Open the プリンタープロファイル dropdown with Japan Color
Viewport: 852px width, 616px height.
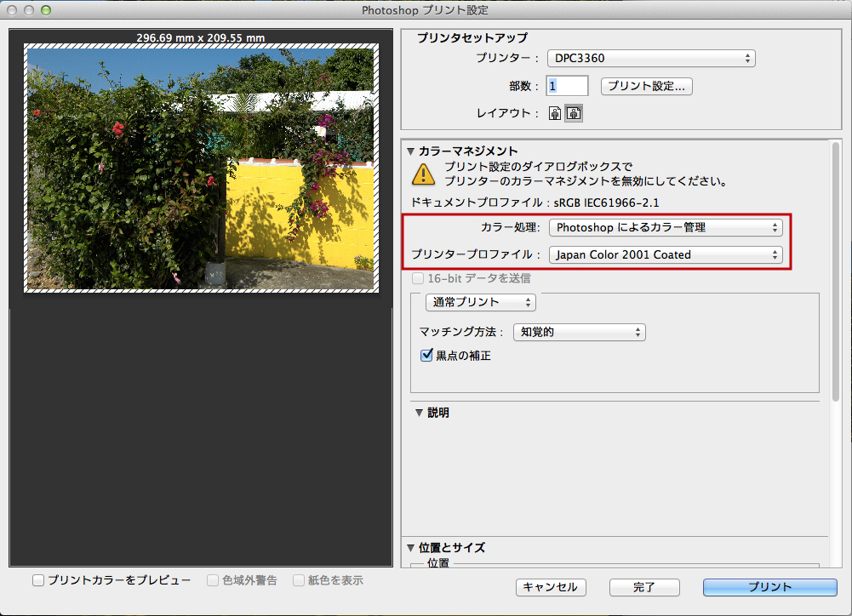(666, 254)
